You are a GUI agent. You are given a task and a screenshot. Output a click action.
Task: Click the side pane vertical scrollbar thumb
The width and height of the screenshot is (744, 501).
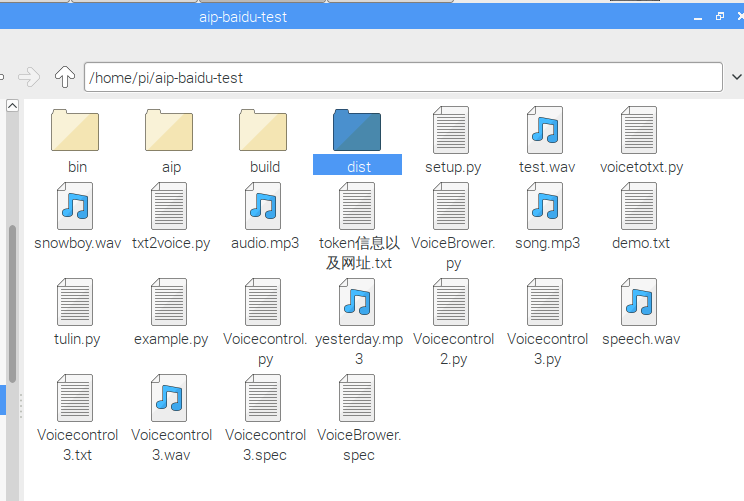click(x=12, y=304)
